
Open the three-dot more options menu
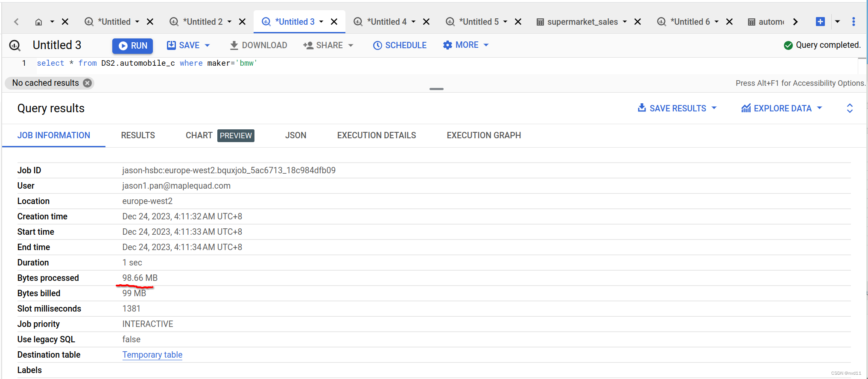[853, 22]
